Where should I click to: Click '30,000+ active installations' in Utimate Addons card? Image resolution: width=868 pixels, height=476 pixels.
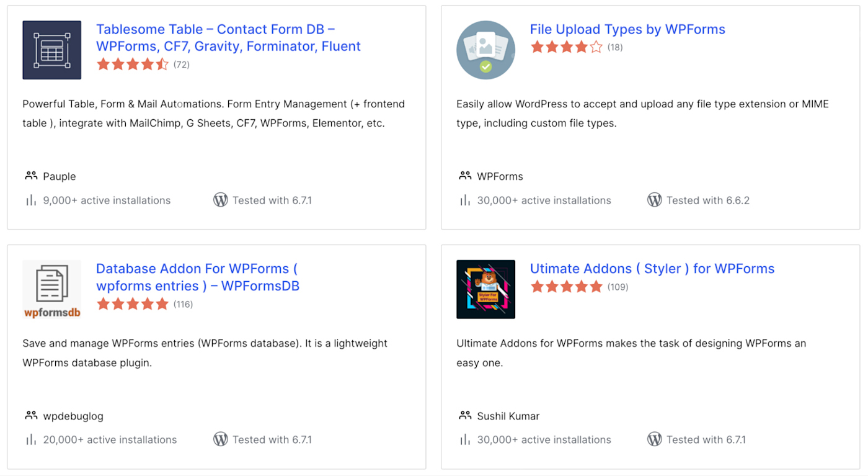coord(544,440)
